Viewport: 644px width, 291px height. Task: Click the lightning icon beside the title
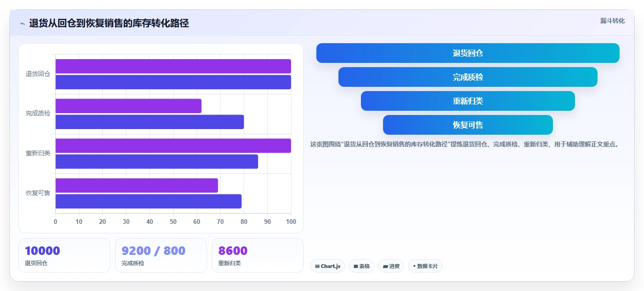click(x=22, y=23)
